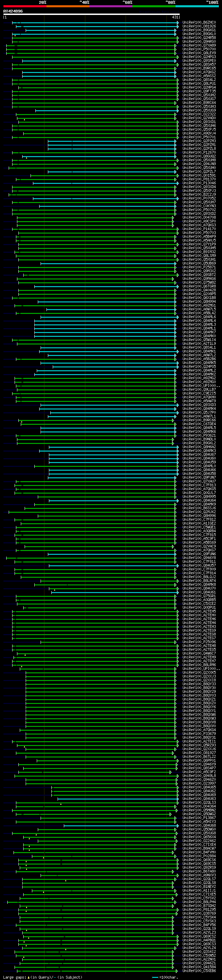Click the UniRef100_A1IGE2 label
Image resolution: width=222 pixels, height=980 pixels.
pyautogui.click(x=199, y=523)
